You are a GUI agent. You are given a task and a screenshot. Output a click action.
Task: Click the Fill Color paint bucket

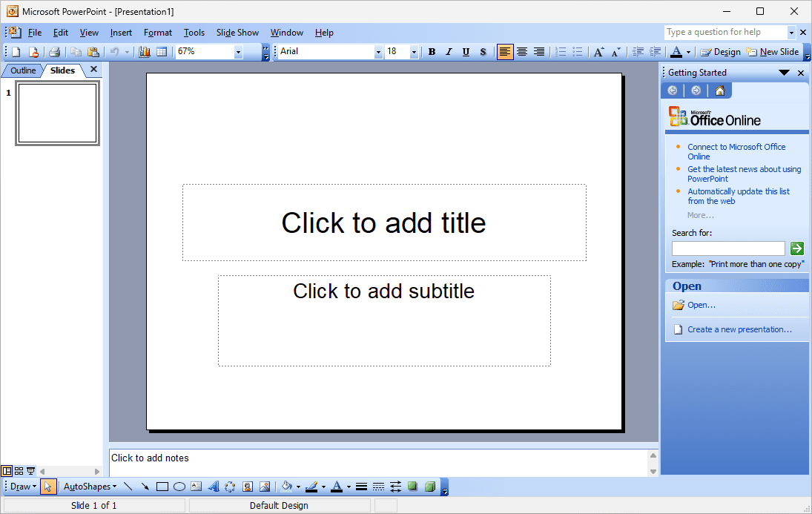(x=286, y=487)
